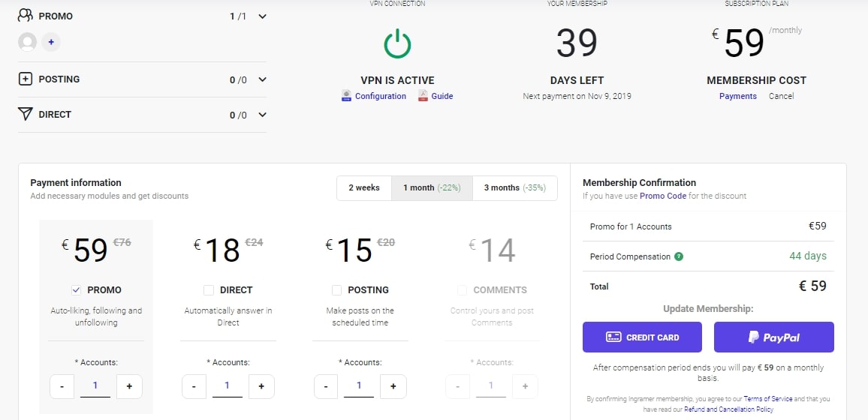Click the 'Promo for 1 Accounts' row
The image size is (868, 420).
point(708,226)
